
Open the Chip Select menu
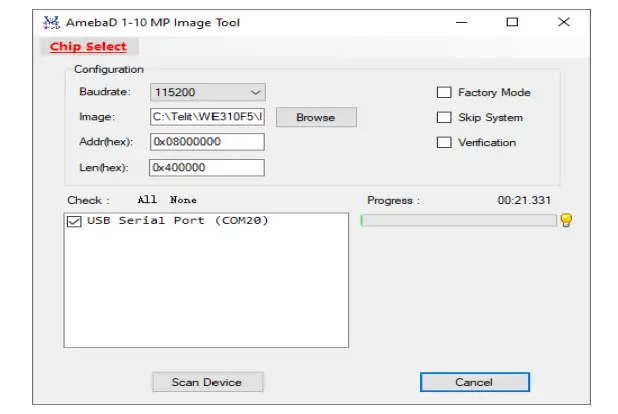pos(88,47)
